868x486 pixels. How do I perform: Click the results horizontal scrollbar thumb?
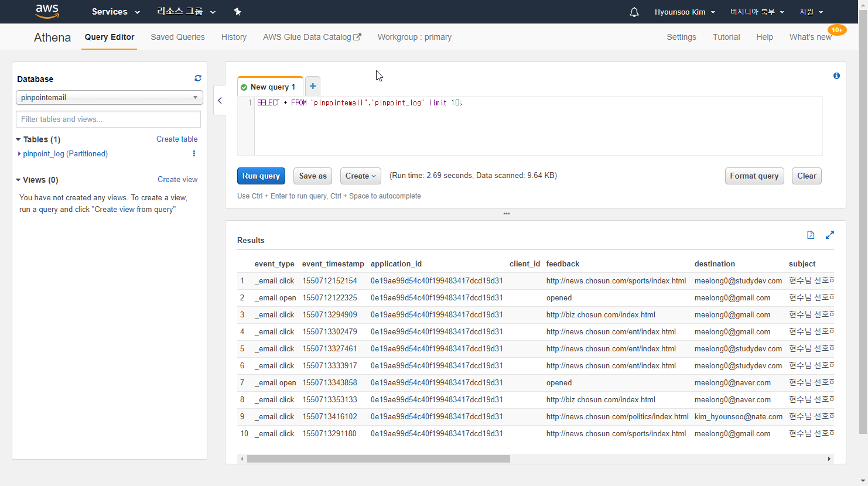pyautogui.click(x=378, y=459)
